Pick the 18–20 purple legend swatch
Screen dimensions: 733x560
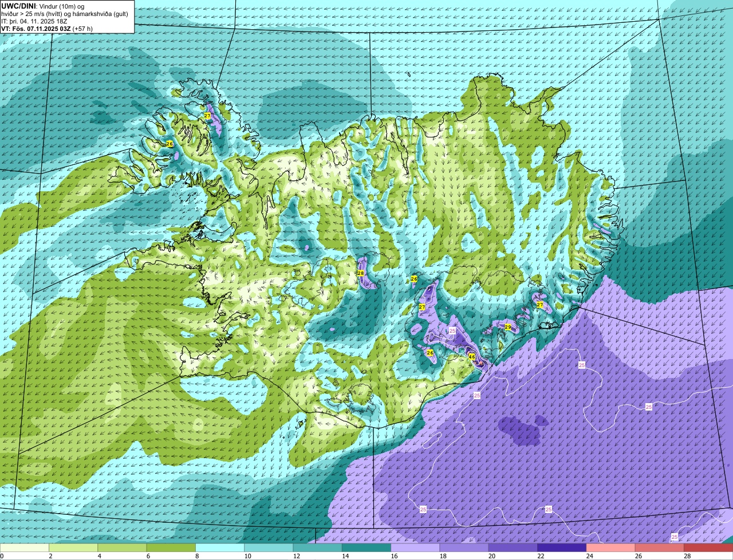coord(464,548)
